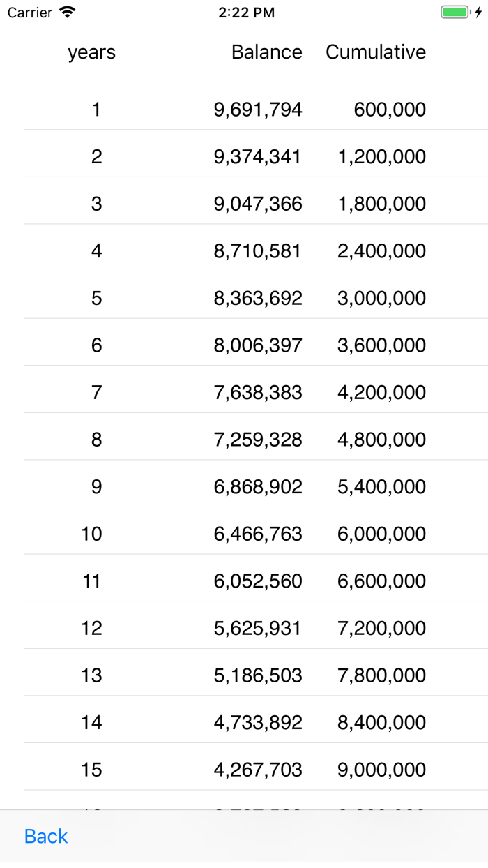The height and width of the screenshot is (868, 488).
Task: Tap cumulative value 6,000,000
Action: pos(382,533)
